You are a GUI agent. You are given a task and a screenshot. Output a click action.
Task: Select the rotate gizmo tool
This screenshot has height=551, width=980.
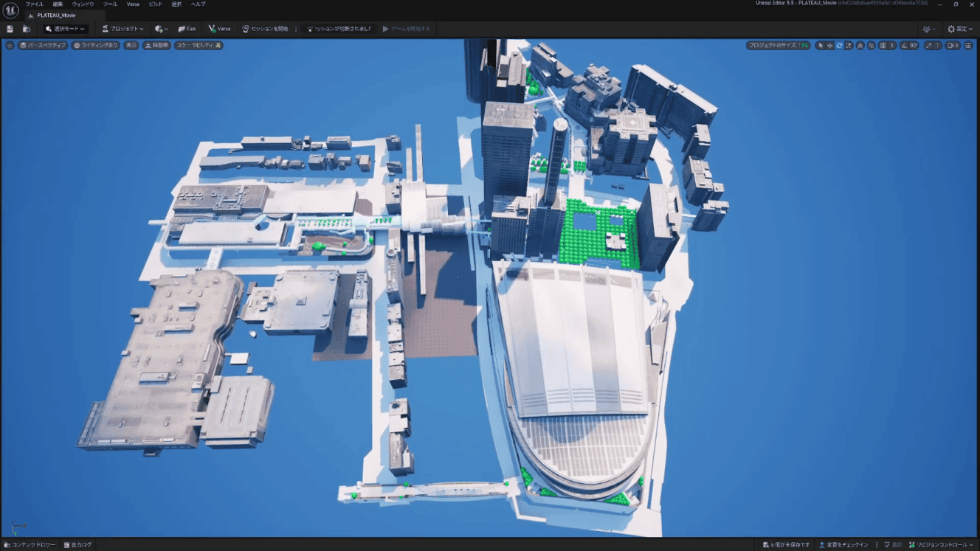pyautogui.click(x=839, y=46)
